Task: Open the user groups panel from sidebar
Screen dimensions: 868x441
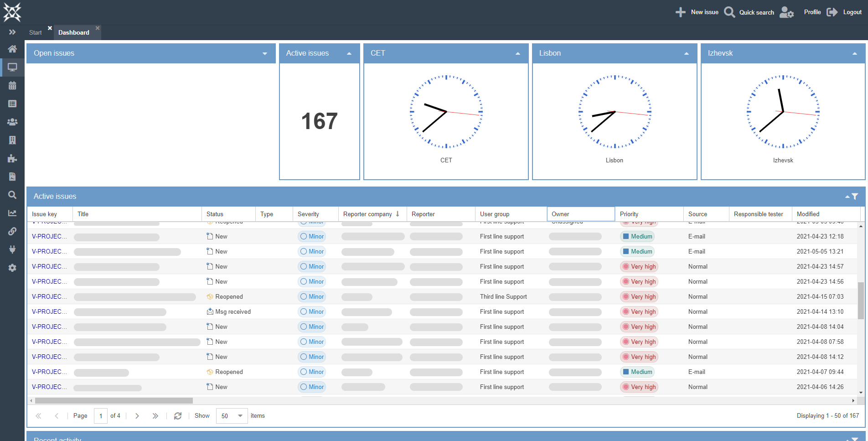Action: pyautogui.click(x=12, y=122)
